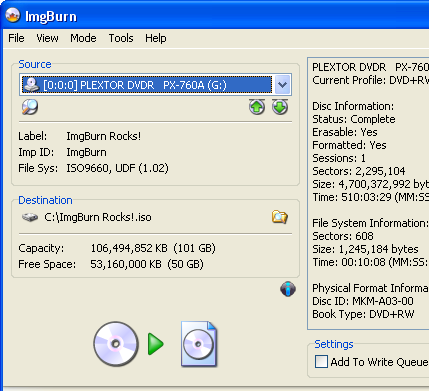
Task: Click the Imp ID value ImgBurn
Action: tap(86, 152)
